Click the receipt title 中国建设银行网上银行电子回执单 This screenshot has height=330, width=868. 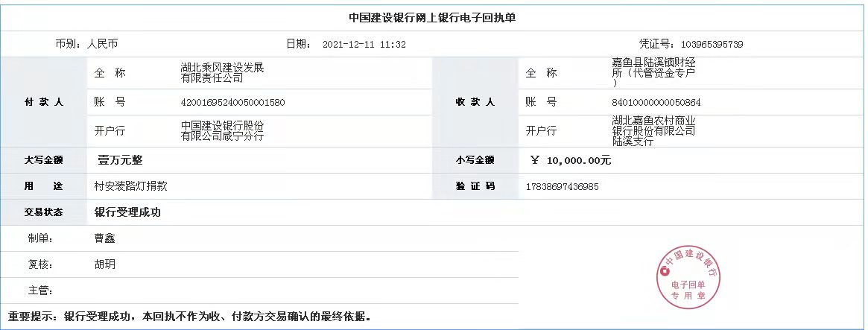coord(433,18)
